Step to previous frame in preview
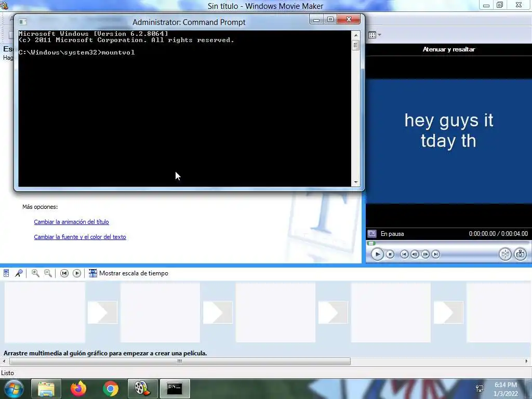 [x=415, y=254]
